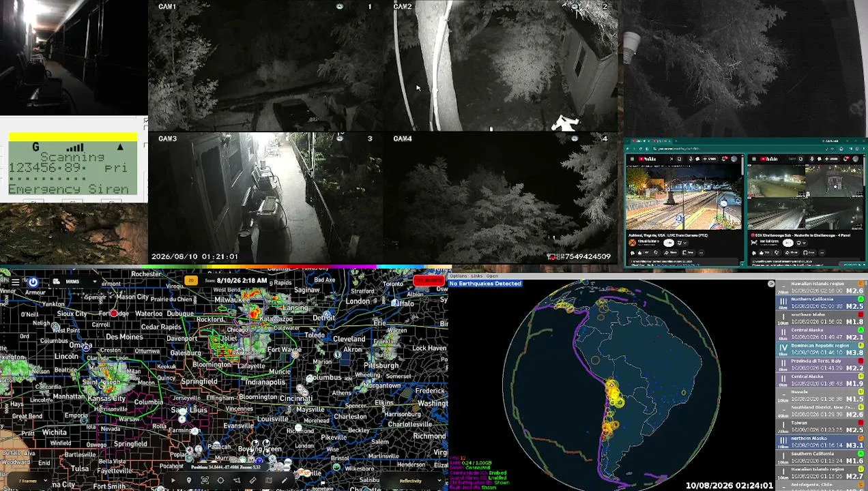This screenshot has height=491, width=868.
Task: Click the right YouTube account avatar
Action: [856, 159]
